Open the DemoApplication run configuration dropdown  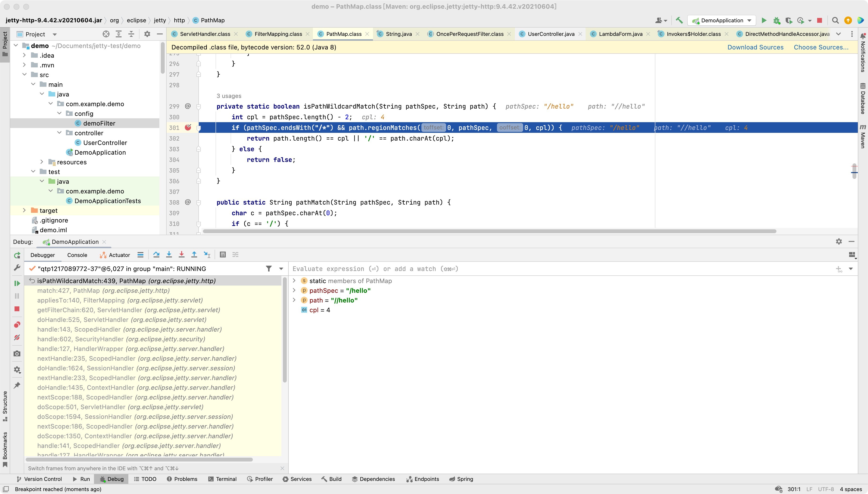click(721, 20)
